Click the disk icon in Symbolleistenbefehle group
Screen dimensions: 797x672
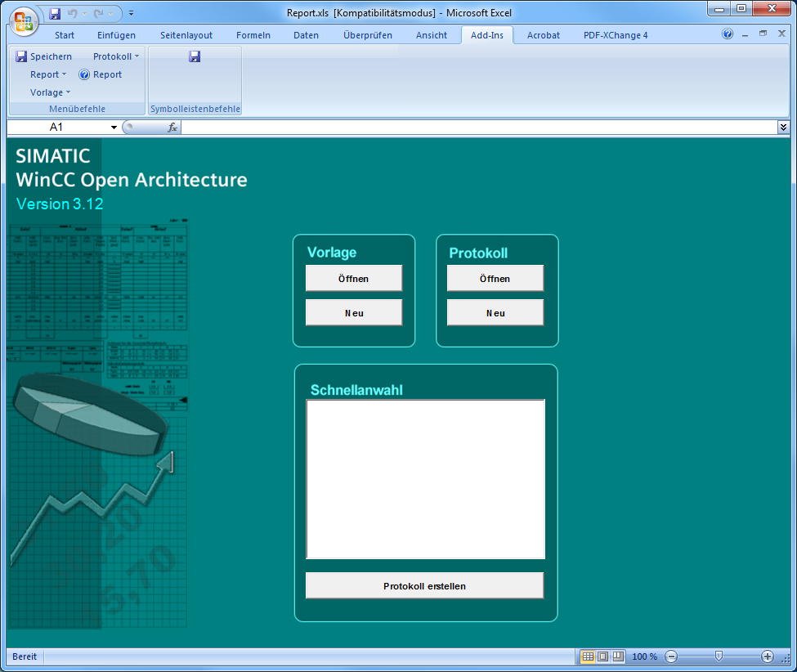[x=195, y=56]
